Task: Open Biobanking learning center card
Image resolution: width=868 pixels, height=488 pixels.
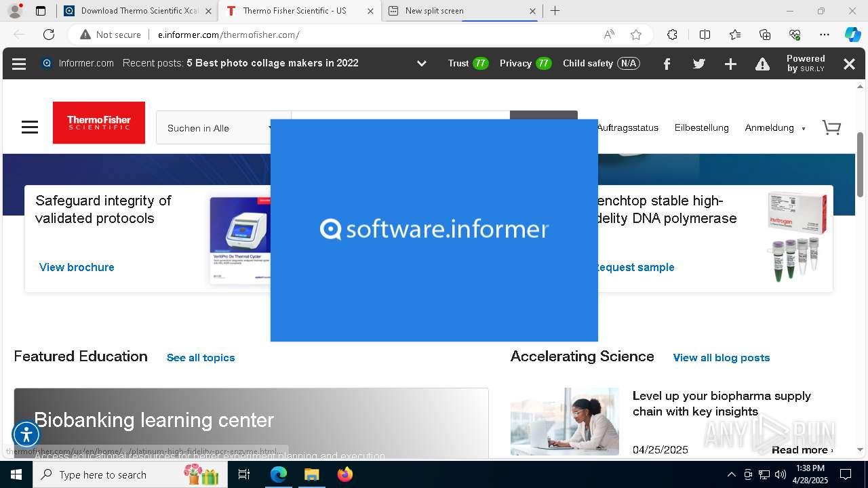Action: coord(251,424)
